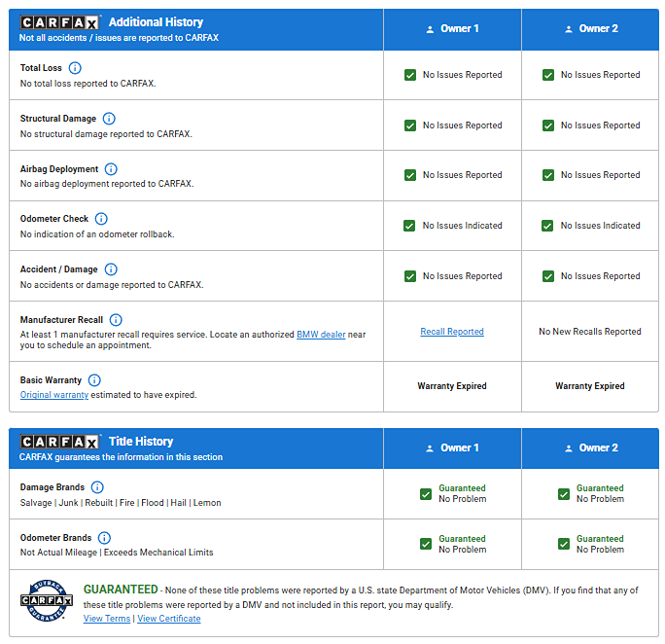This screenshot has height=644, width=665.
Task: Click 'CARFAX guarantees the information' subtitle
Action: 121,457
